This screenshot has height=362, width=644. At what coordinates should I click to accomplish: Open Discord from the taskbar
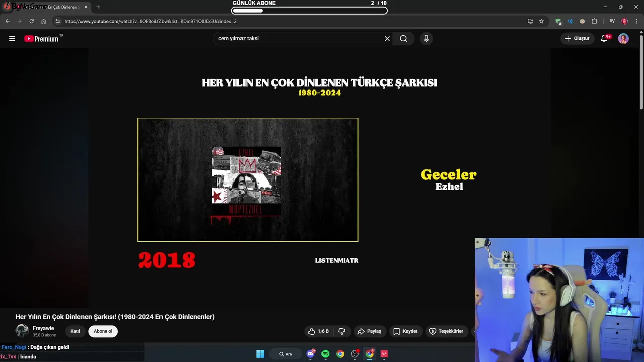(x=310, y=354)
